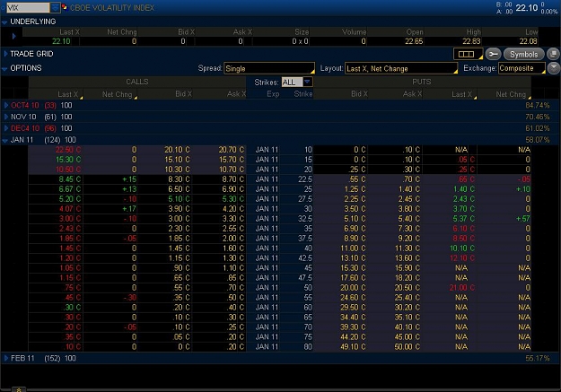Click the 2.45 C put ask at strike 27.5
561x392 pixels.
408,199
